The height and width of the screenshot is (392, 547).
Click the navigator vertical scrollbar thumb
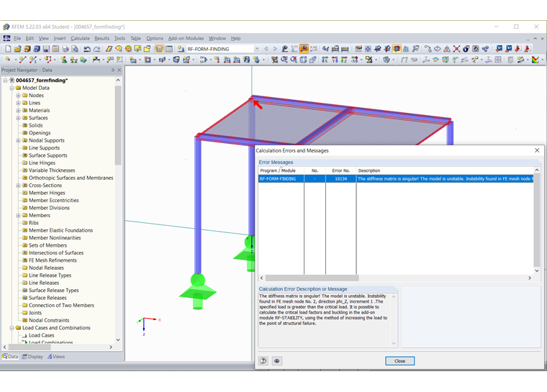[118, 126]
